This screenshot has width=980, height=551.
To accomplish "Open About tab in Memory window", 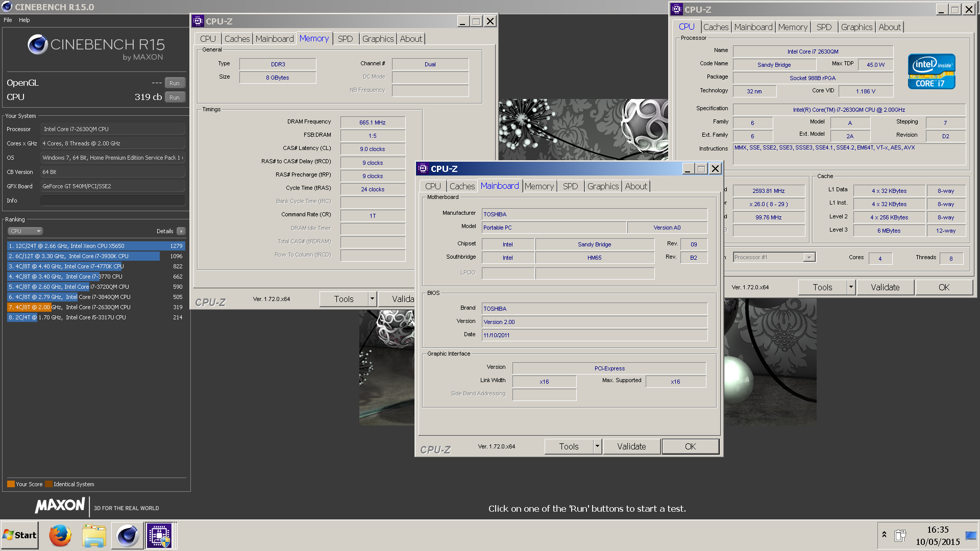I will [x=411, y=39].
